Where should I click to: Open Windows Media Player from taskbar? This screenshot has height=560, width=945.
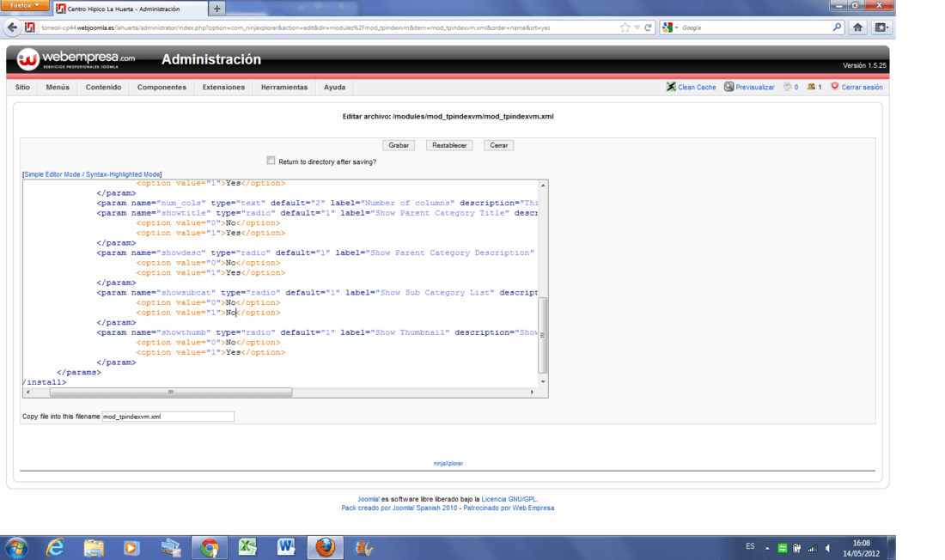[x=131, y=548]
